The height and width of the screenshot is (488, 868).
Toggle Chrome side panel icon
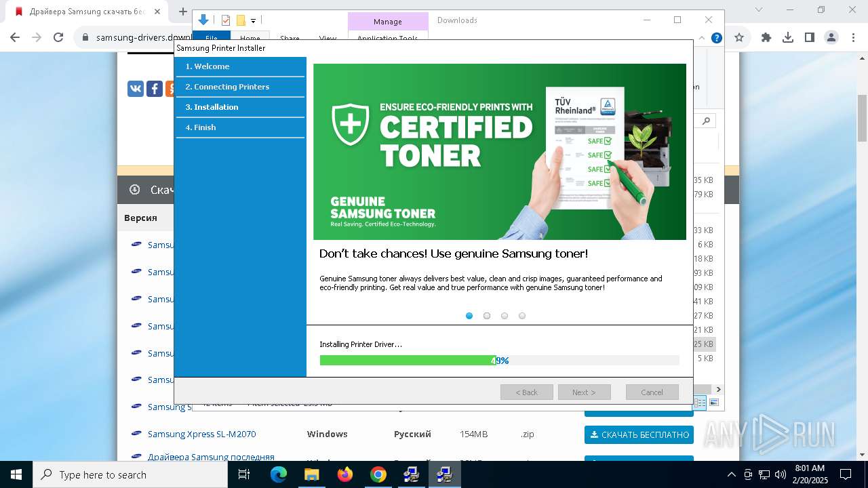(x=810, y=38)
